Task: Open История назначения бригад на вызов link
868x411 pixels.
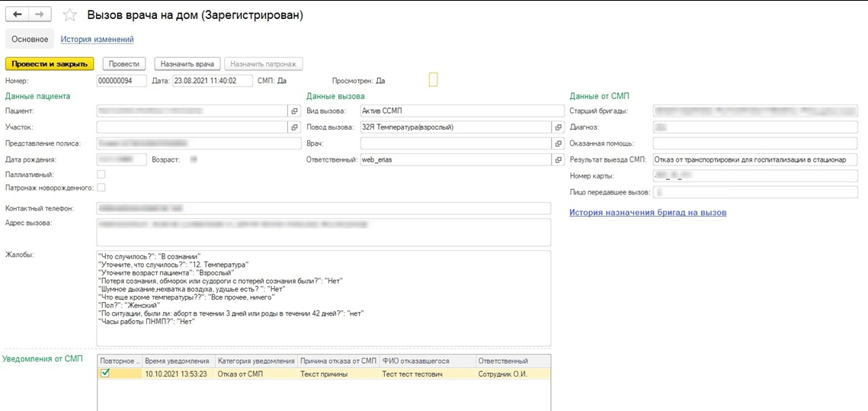Action: [x=648, y=212]
